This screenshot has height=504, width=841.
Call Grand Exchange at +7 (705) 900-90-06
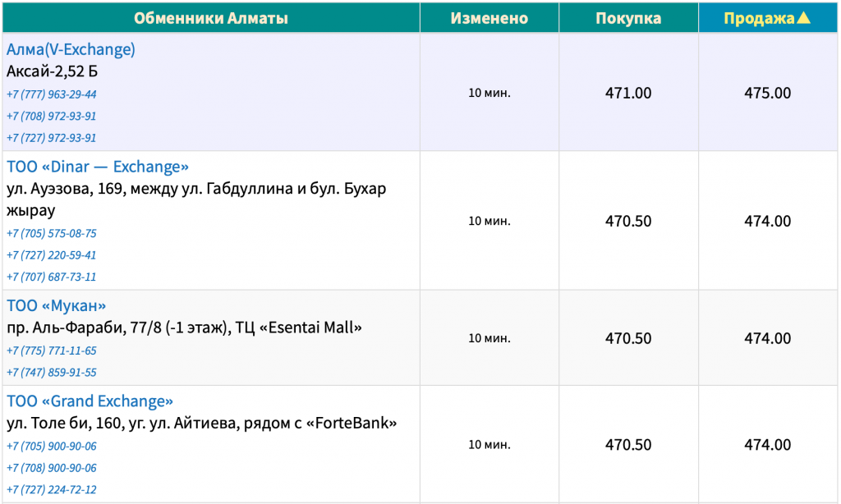click(52, 446)
